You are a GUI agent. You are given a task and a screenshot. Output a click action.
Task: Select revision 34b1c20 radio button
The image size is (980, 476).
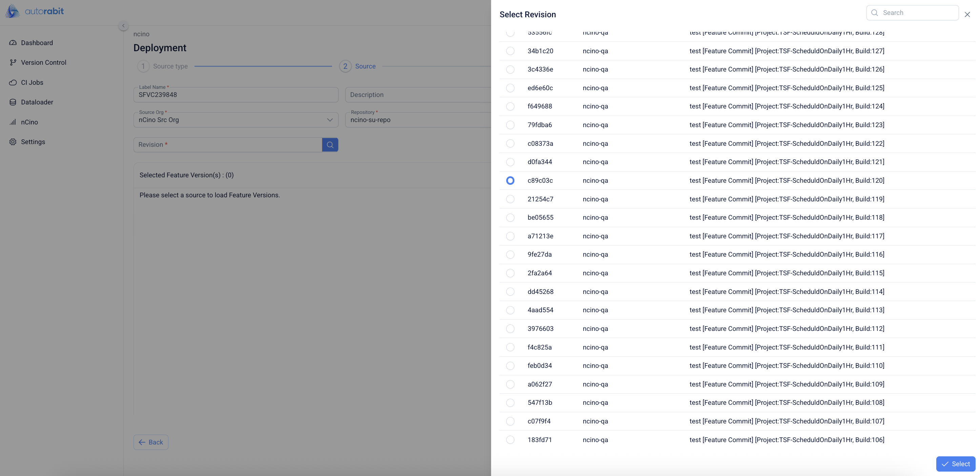pyautogui.click(x=510, y=51)
